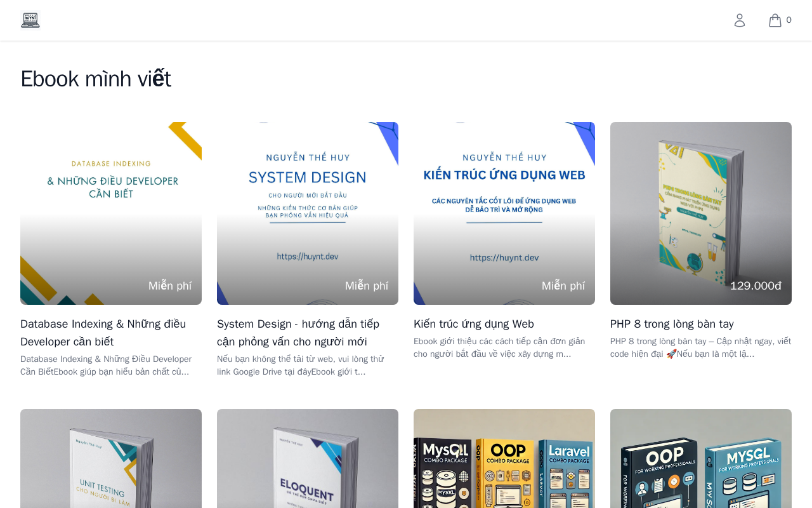Click "Miễn phí" on the System Design card

tap(367, 286)
